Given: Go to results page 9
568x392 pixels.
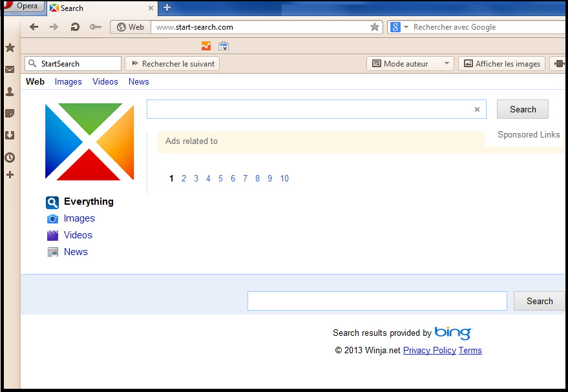Looking at the screenshot, I should point(270,178).
